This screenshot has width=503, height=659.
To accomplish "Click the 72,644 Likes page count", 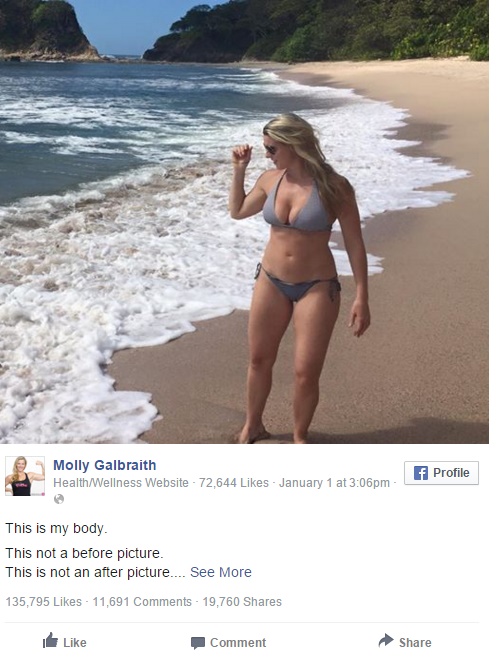I will pos(234,483).
